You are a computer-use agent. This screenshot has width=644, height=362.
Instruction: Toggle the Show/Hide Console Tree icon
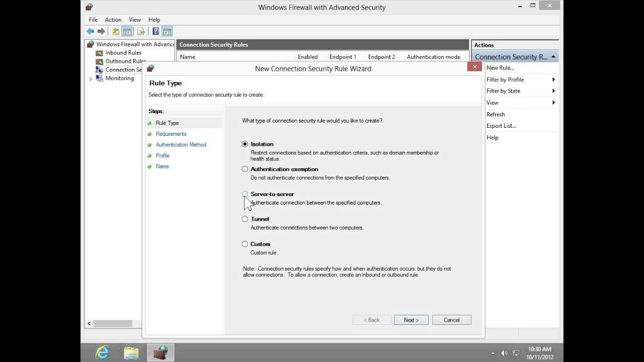(x=127, y=31)
